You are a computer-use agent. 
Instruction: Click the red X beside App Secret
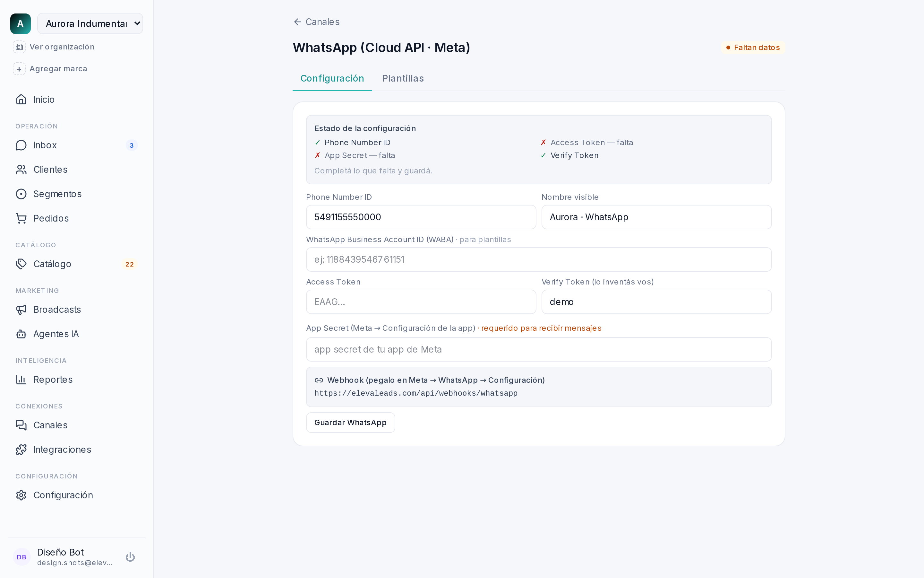click(317, 156)
